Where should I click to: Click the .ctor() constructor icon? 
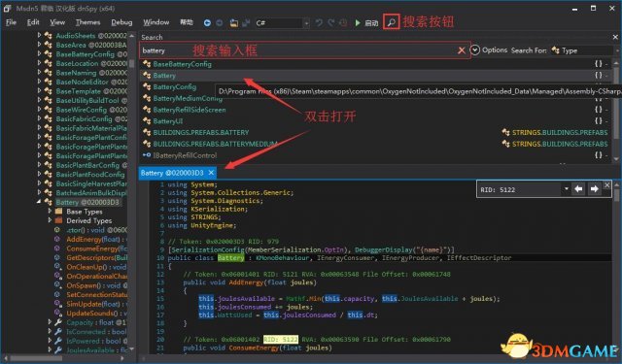tap(57, 230)
